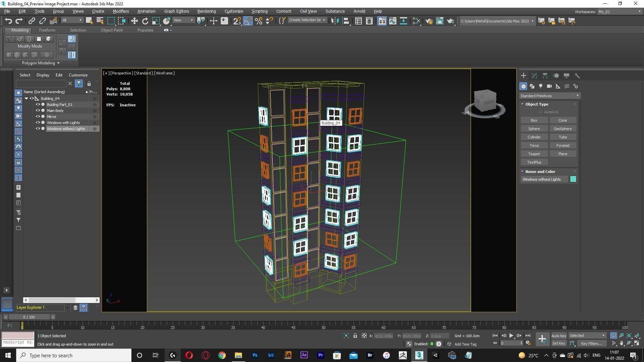Open the reference coordinate View dropdown
Screen dimensions: 644x362
tap(183, 20)
